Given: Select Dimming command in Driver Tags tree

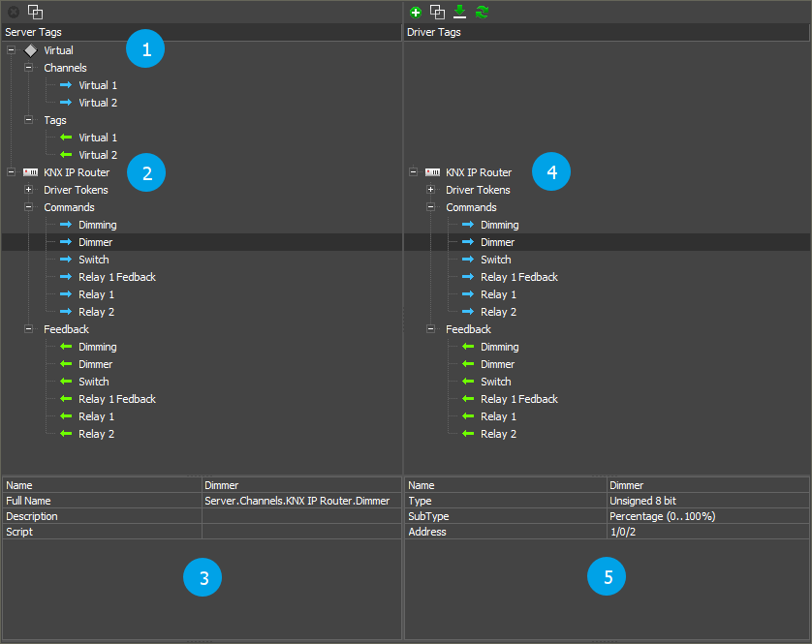Looking at the screenshot, I should tap(499, 225).
